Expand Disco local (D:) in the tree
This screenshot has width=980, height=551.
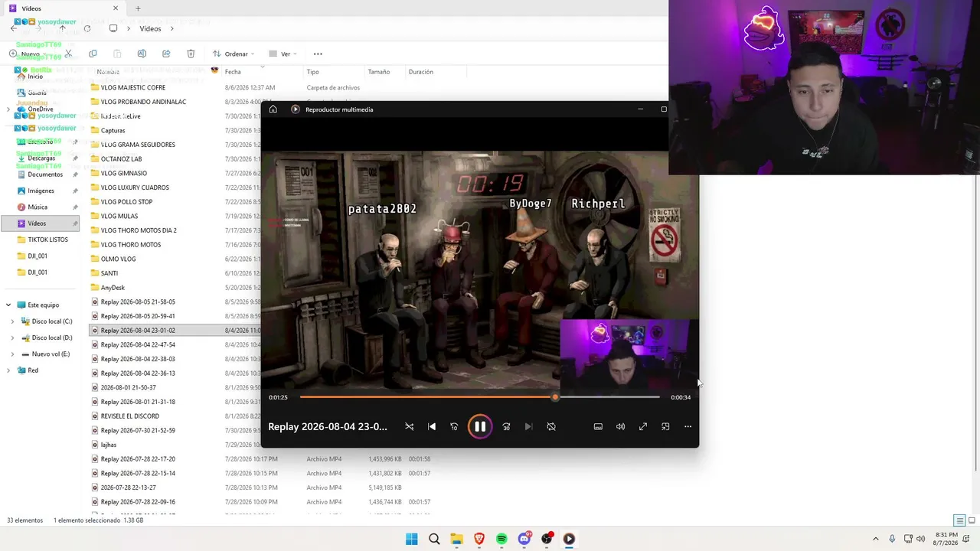pos(12,337)
